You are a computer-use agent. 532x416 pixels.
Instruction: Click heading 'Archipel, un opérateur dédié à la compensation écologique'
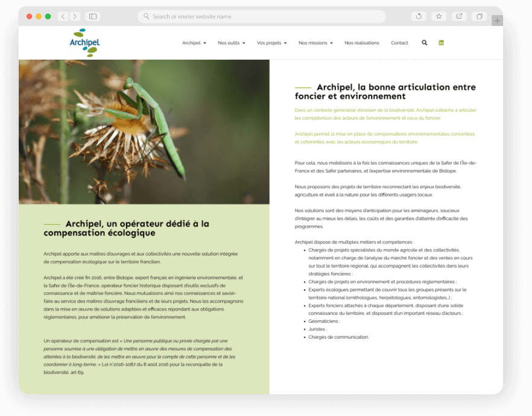(x=126, y=228)
